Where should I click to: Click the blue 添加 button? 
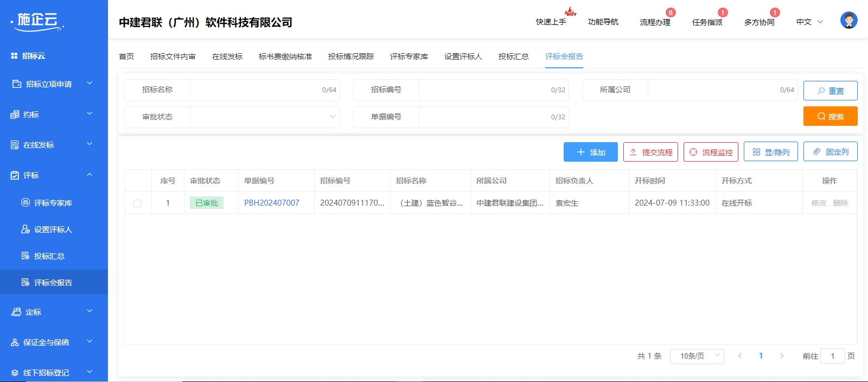[x=590, y=152]
